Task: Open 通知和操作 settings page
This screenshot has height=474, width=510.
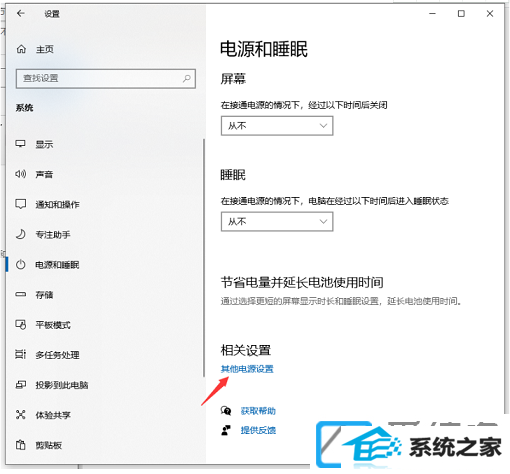Action: pyautogui.click(x=57, y=204)
